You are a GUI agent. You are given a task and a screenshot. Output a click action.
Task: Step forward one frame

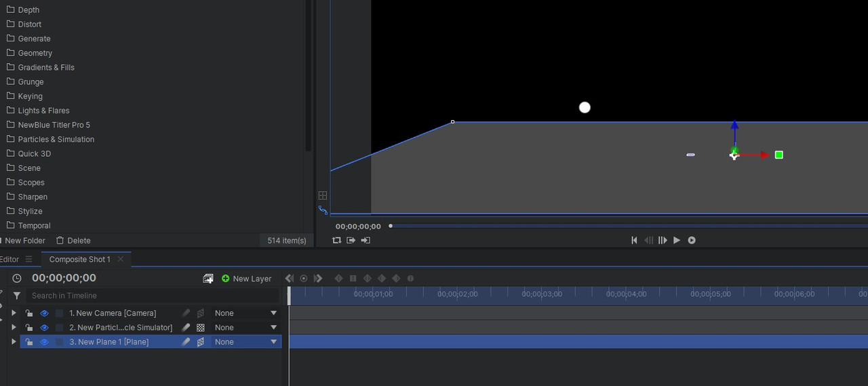[x=663, y=240]
